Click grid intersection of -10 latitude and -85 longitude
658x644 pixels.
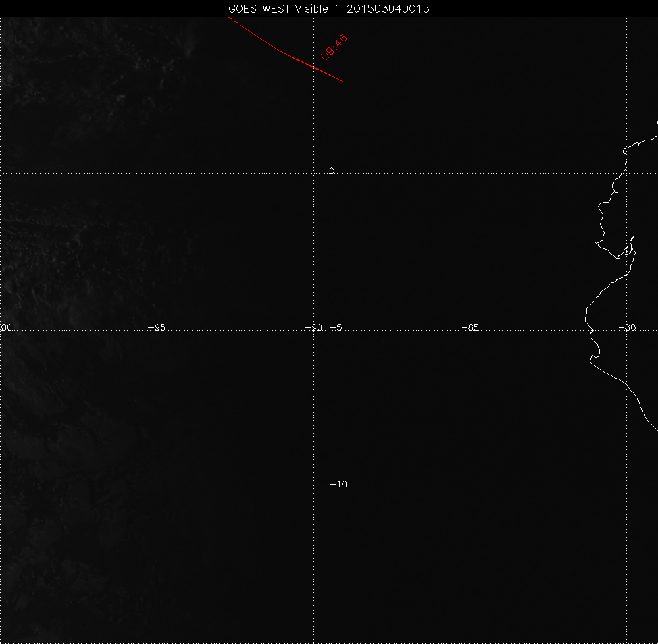tap(470, 487)
